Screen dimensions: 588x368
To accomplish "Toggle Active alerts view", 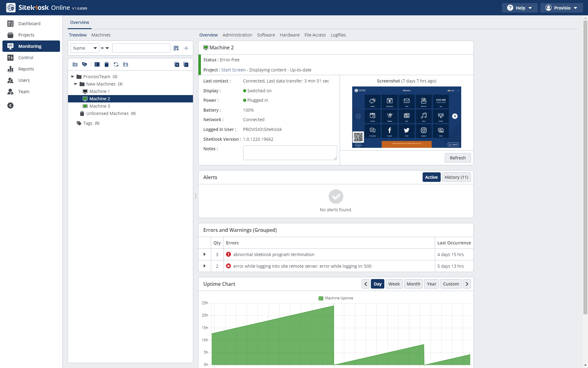I will point(431,177).
